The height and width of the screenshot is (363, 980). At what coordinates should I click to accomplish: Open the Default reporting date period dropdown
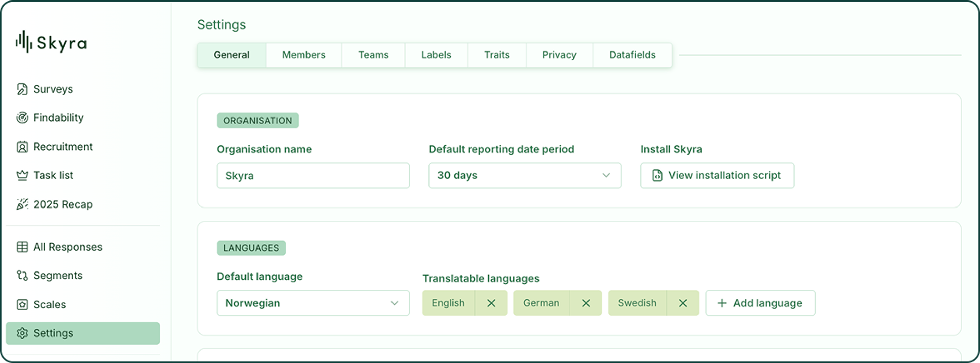525,176
